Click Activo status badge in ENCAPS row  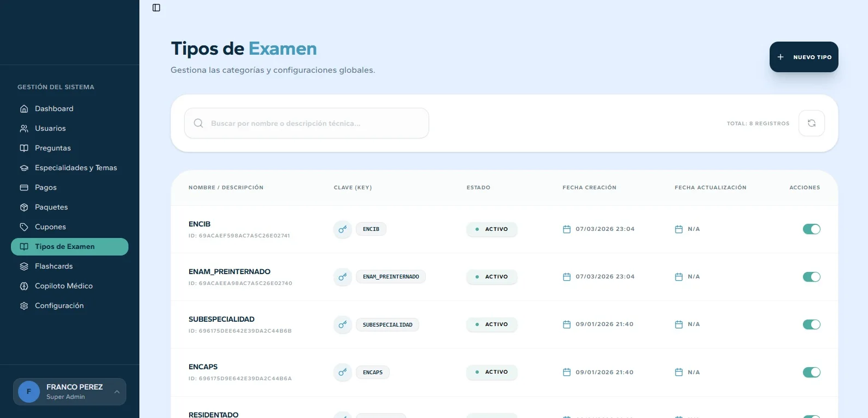pyautogui.click(x=492, y=372)
